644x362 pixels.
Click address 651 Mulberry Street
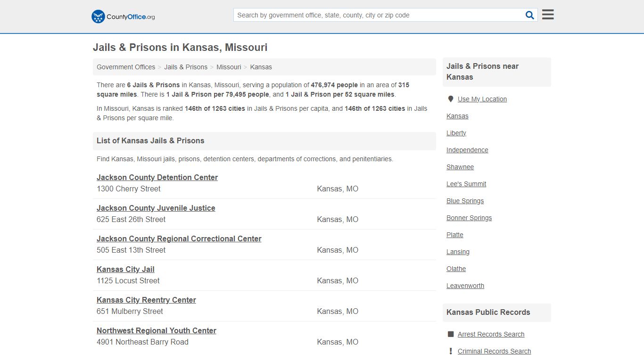tap(130, 311)
